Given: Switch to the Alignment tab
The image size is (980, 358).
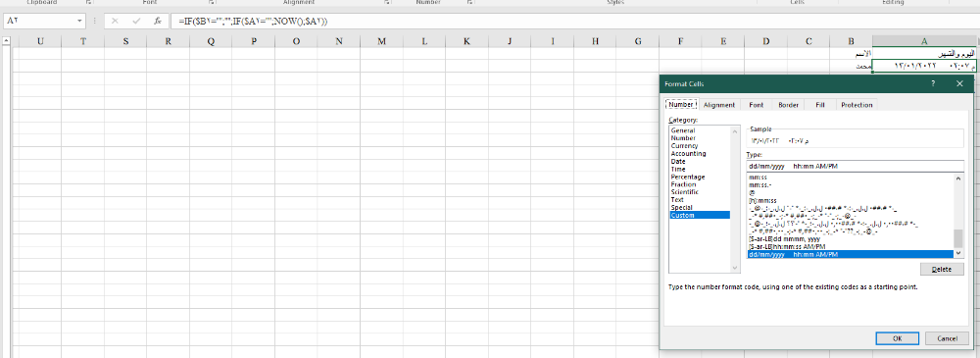Looking at the screenshot, I should (x=719, y=105).
